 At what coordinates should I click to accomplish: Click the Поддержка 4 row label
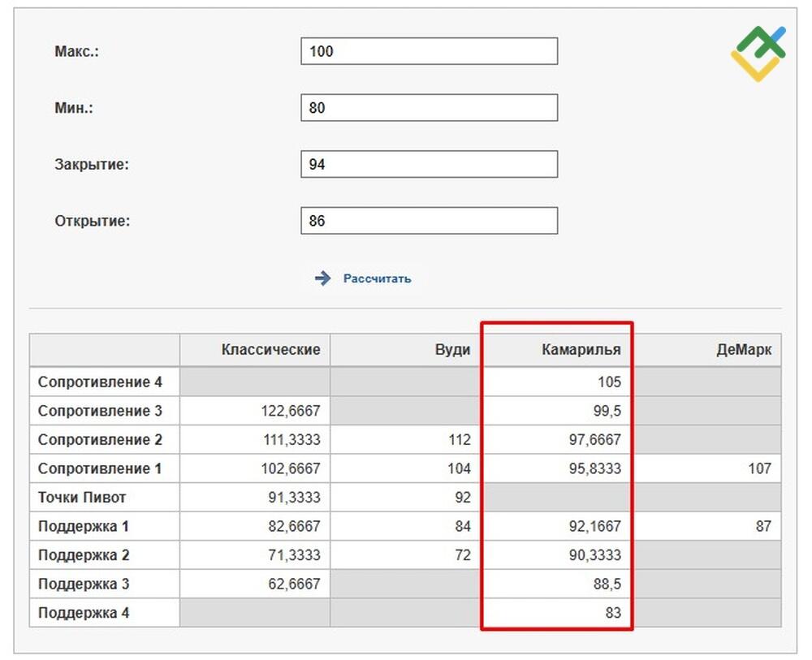pos(84,613)
